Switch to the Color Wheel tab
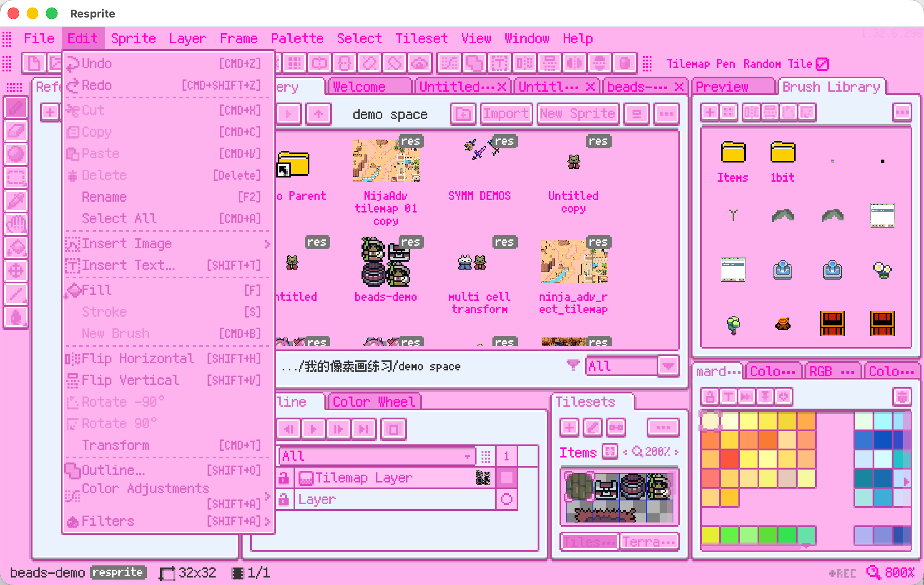The height and width of the screenshot is (585, 924). pyautogui.click(x=374, y=402)
